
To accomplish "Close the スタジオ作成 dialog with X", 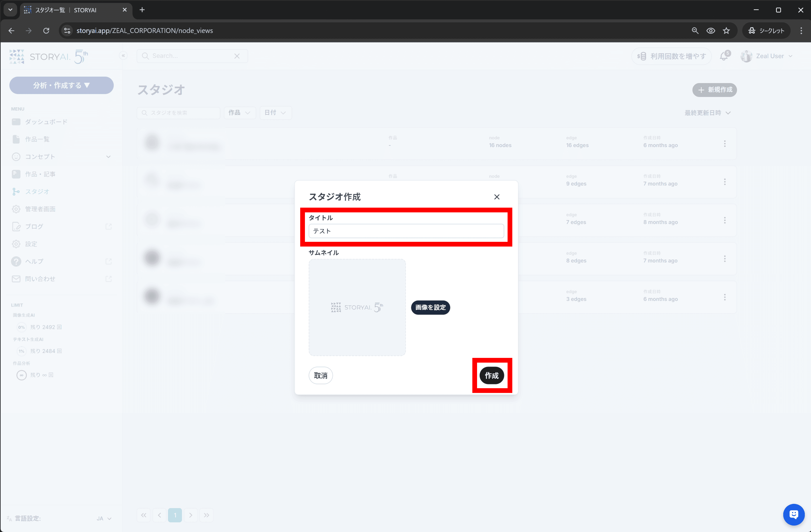I will click(x=496, y=197).
